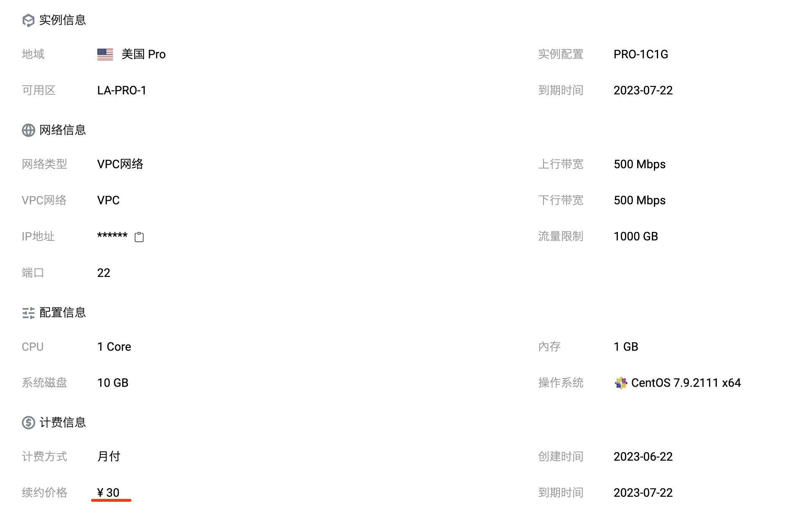Click the 美国 Pro region text
Screen dimensions: 805x532
tap(144, 55)
